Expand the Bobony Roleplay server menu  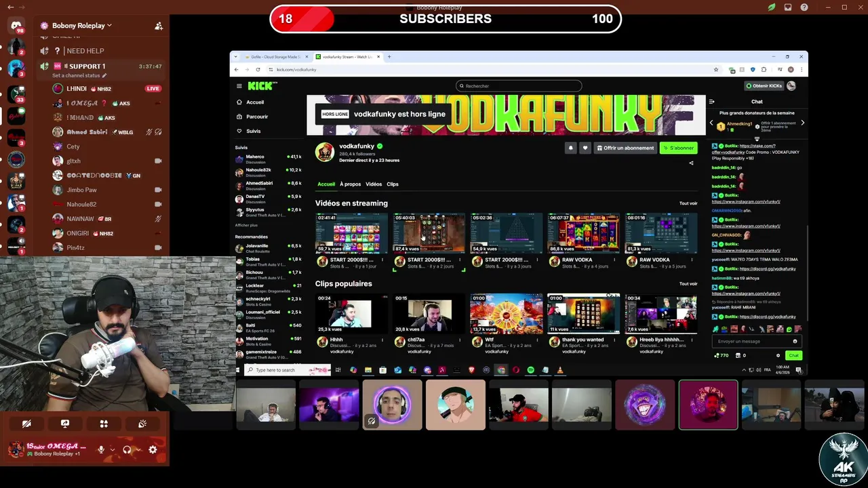[81, 26]
